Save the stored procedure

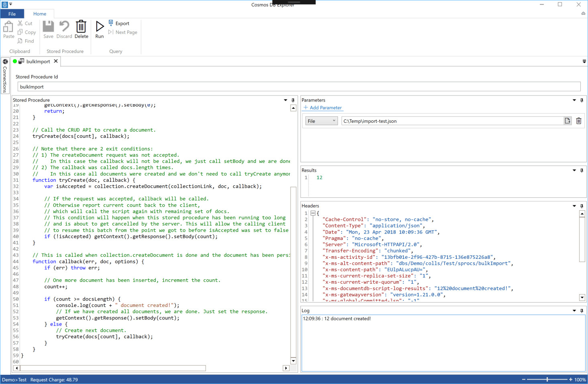click(x=49, y=30)
